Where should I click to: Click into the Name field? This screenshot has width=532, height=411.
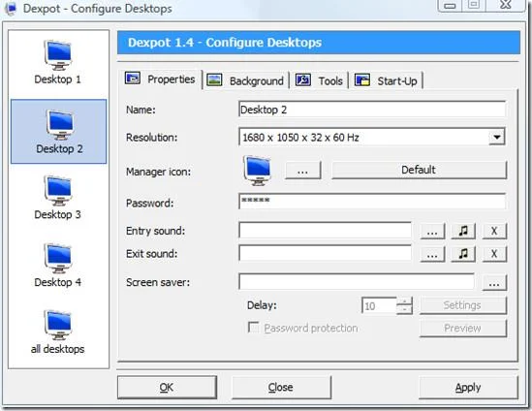(x=372, y=110)
